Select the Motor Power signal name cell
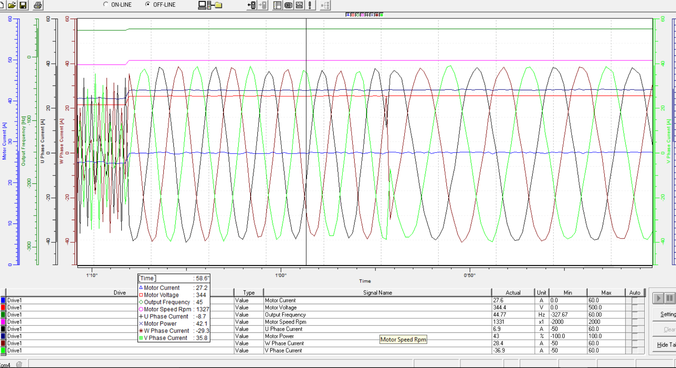This screenshot has height=368, width=676. (x=377, y=336)
